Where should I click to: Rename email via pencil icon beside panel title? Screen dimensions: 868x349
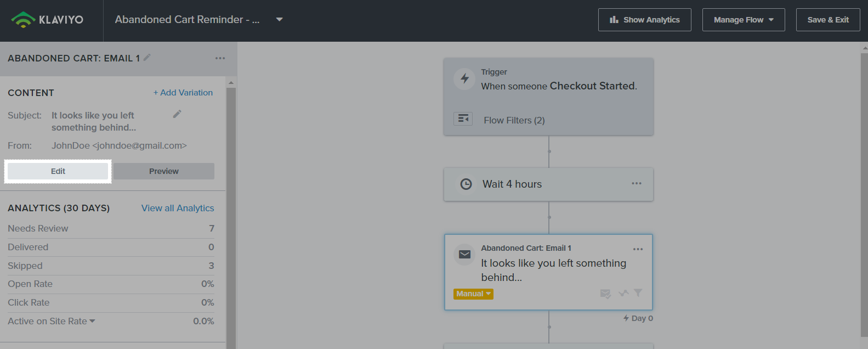click(x=147, y=58)
